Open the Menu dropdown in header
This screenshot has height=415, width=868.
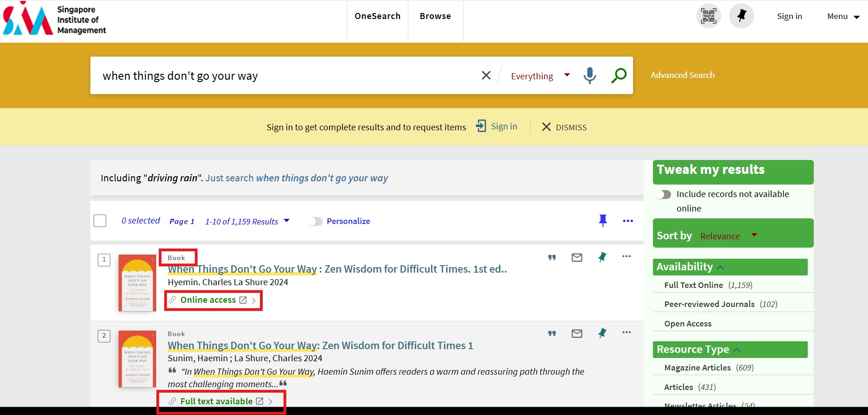[843, 16]
